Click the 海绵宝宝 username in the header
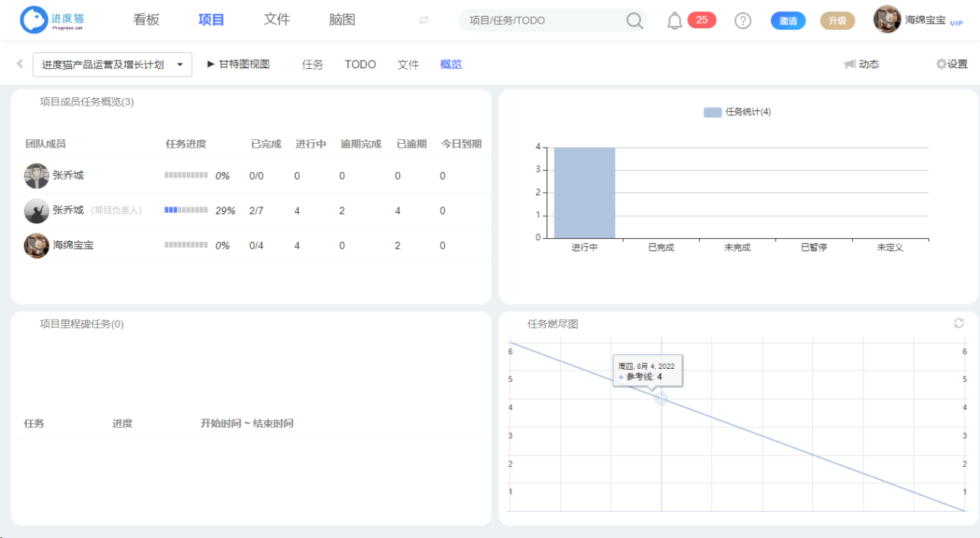980x538 pixels. [x=926, y=20]
